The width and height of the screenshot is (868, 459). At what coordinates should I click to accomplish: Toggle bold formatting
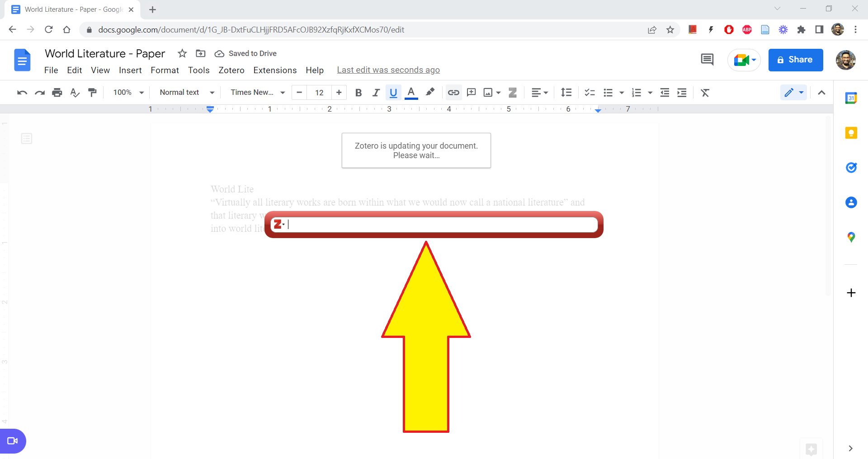(x=358, y=93)
